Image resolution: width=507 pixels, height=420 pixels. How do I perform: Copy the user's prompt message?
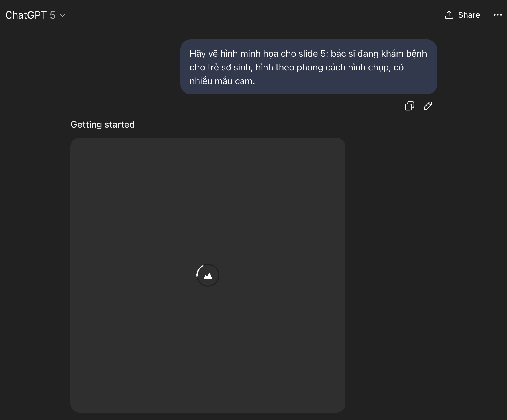(x=409, y=106)
